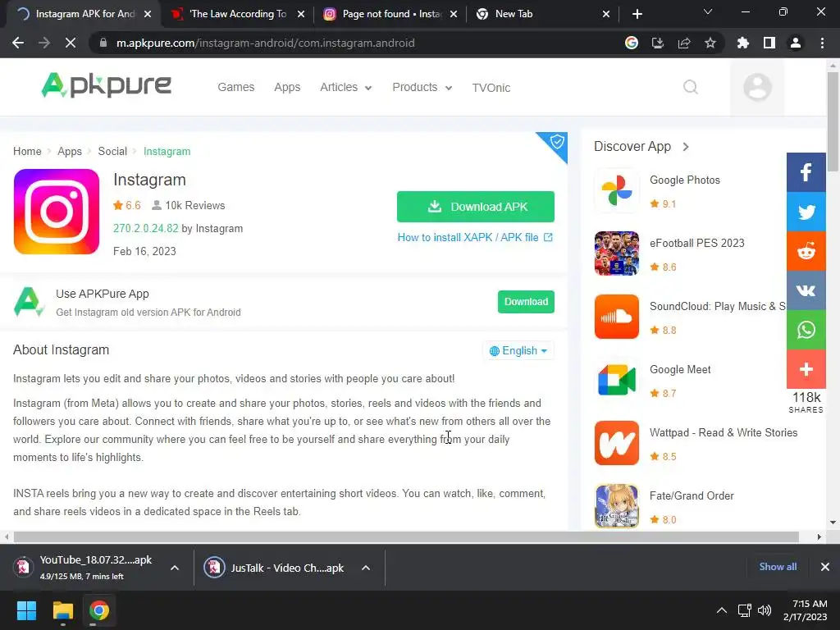Share on VK via sidebar icon
Viewport: 840px width, 630px height.
tap(806, 290)
